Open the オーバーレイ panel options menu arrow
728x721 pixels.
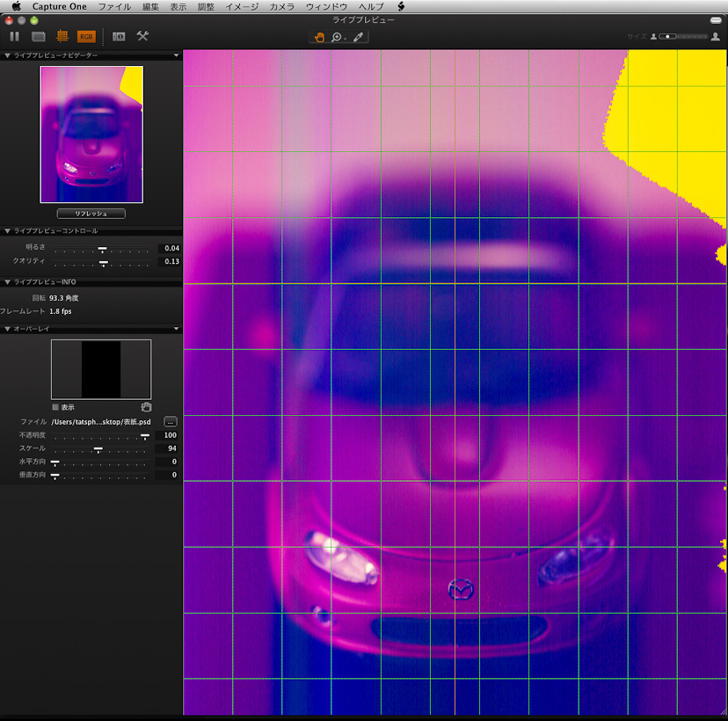[176, 328]
